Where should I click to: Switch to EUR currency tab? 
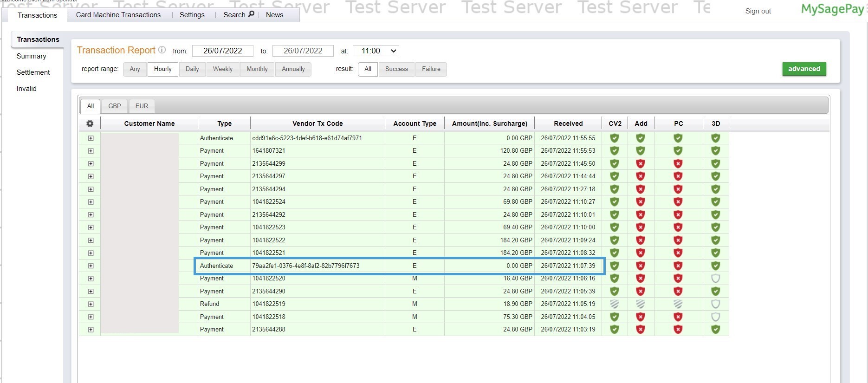pos(142,106)
